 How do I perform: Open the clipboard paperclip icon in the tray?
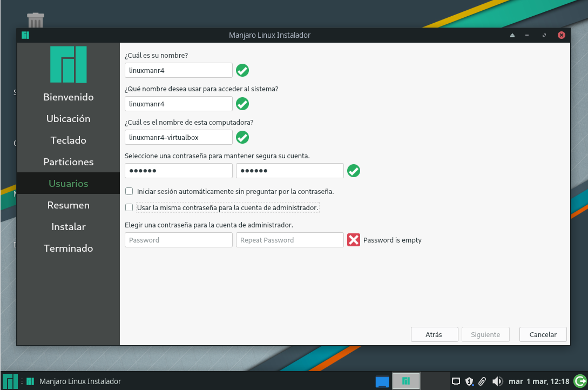[482, 381]
